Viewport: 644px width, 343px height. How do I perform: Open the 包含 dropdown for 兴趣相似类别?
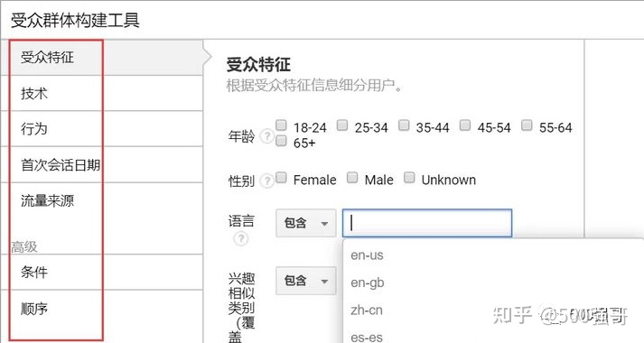tap(306, 281)
